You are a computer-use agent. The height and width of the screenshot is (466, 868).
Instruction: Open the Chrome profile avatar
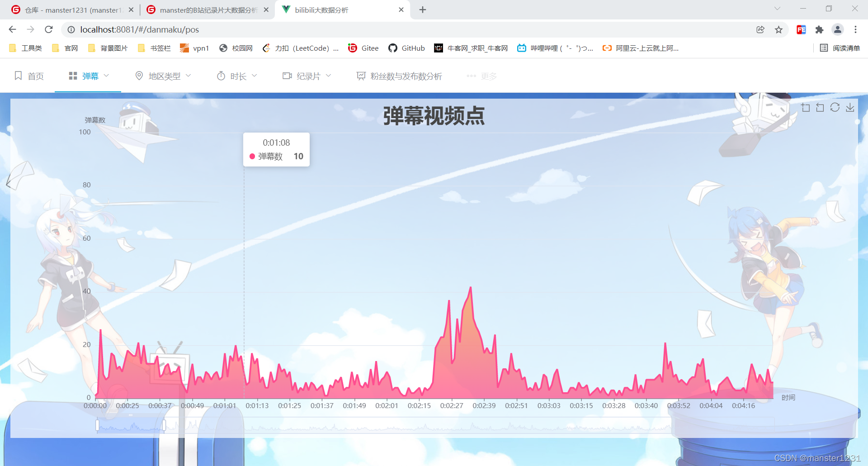point(838,29)
